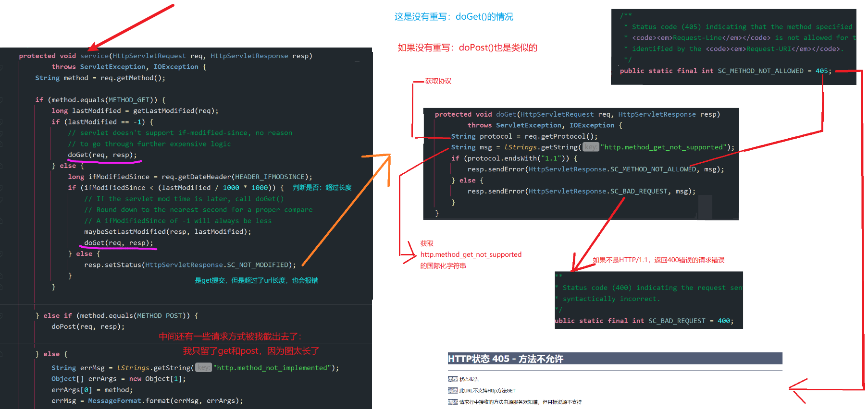
Task: Click the "HTTP状态 405 - 方法不允许" heading
Action: [506, 359]
